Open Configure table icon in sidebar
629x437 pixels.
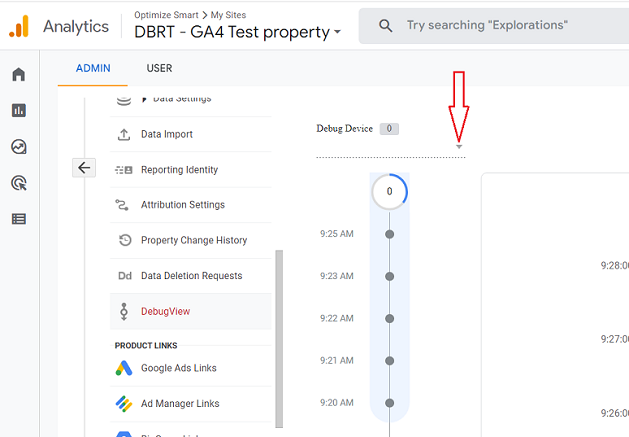[x=19, y=219]
